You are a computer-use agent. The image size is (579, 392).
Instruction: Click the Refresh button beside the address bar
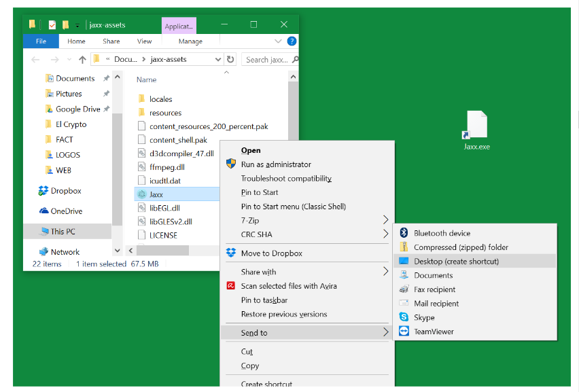230,59
